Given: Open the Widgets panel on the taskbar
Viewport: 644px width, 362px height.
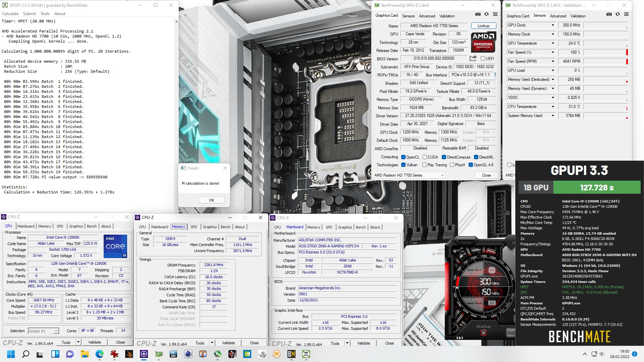Looking at the screenshot, I should click(x=55, y=354).
